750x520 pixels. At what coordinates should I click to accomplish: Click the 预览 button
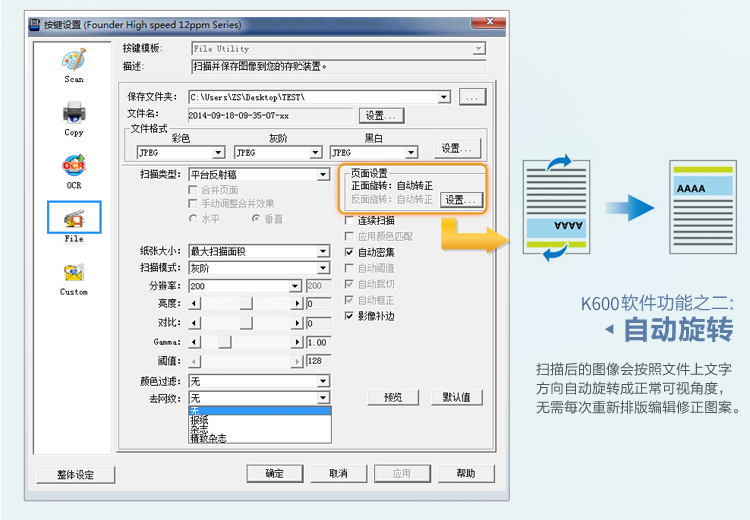pos(393,397)
